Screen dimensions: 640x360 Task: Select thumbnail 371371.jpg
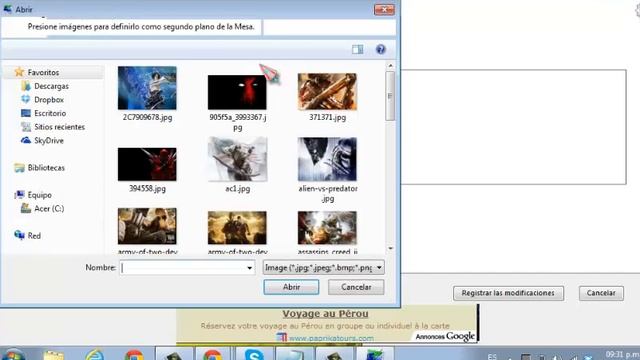pos(327,92)
